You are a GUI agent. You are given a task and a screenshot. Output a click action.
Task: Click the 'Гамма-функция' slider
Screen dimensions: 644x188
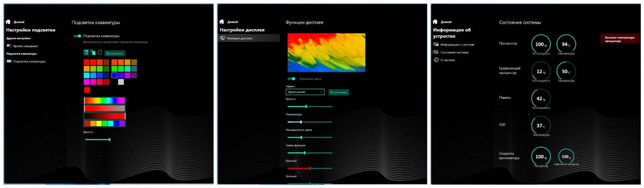click(310, 153)
